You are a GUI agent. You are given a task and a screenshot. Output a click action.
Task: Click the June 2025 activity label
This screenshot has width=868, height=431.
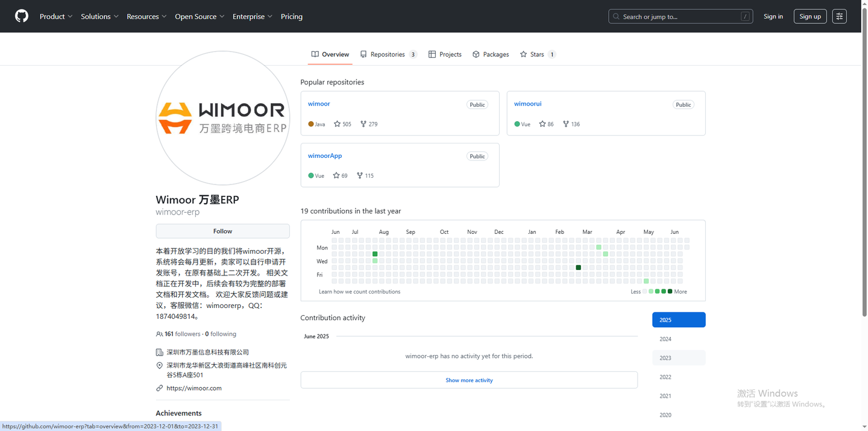pos(316,336)
